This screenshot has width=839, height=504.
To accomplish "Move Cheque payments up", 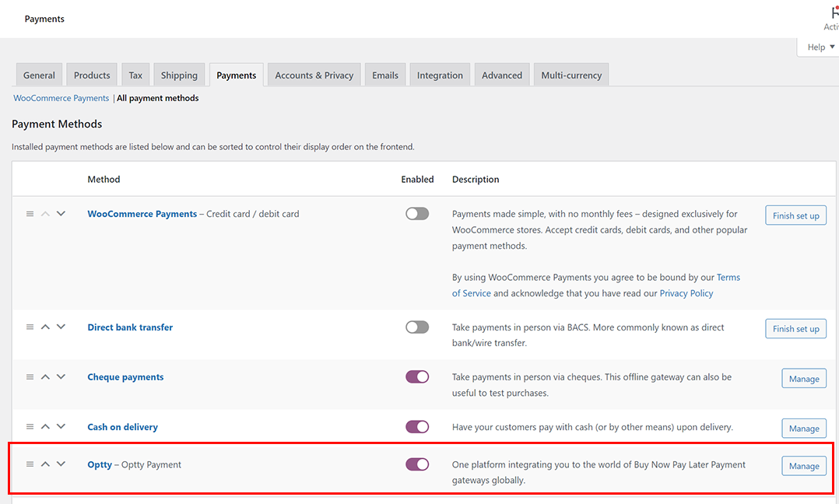I will (45, 376).
